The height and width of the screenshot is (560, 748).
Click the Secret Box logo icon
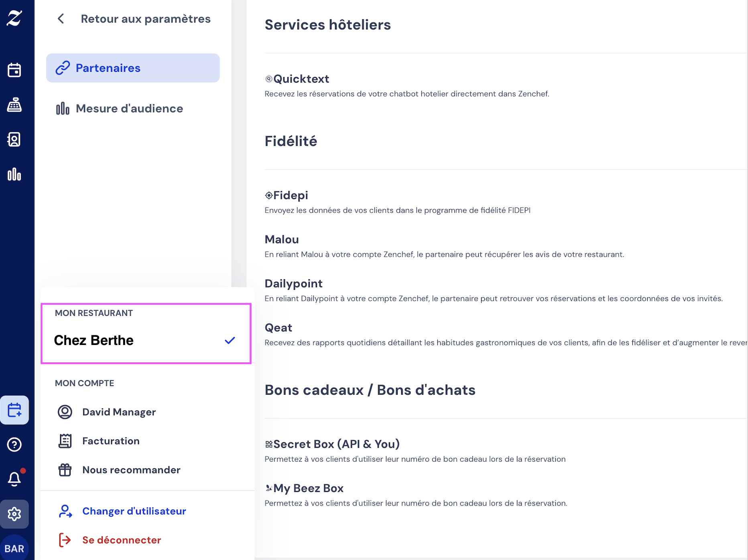269,444
